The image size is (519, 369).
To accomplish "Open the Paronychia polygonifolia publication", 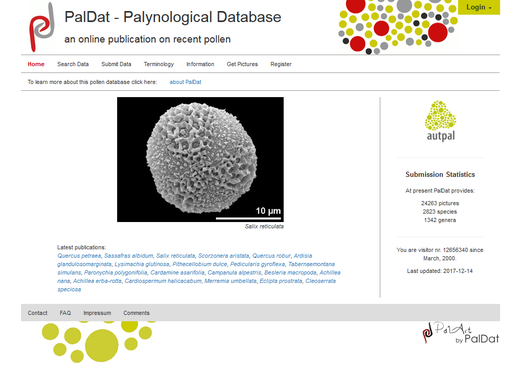I will [116, 272].
